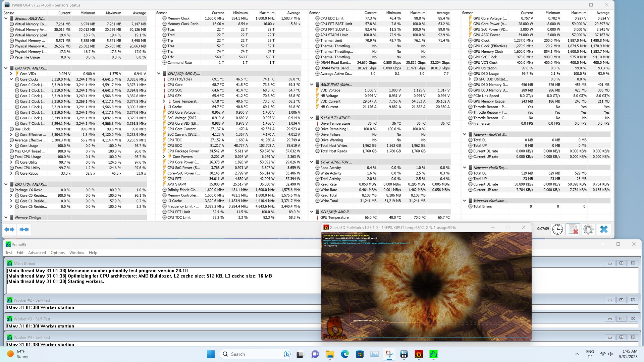
Task: Collapse the S.M.A.R.T. KINGSTON sensor group
Action: [x=312, y=118]
